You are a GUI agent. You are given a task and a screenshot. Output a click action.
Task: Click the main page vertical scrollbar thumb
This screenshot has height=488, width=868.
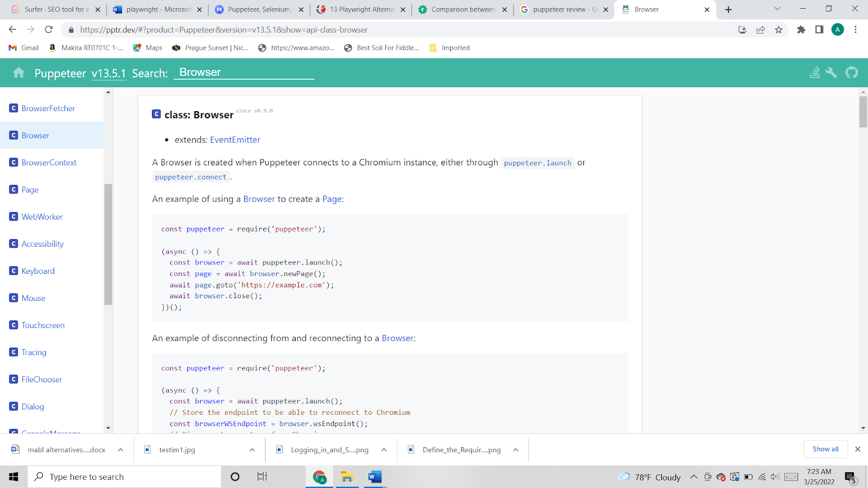coord(863,111)
